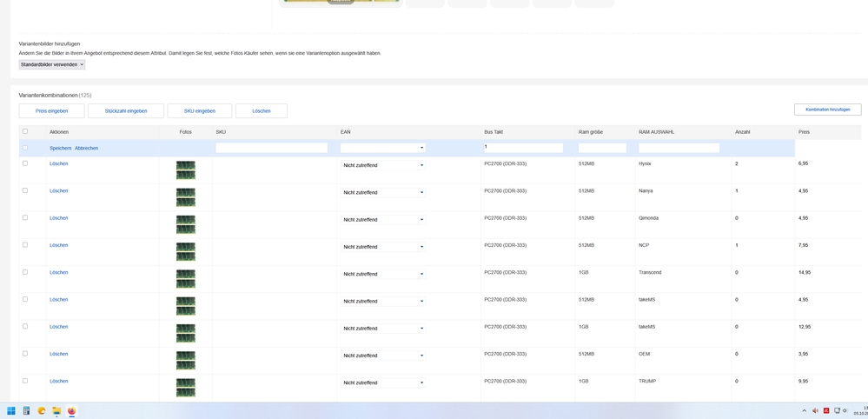
Task: Select the Qimonda row checkbox
Action: (25, 217)
